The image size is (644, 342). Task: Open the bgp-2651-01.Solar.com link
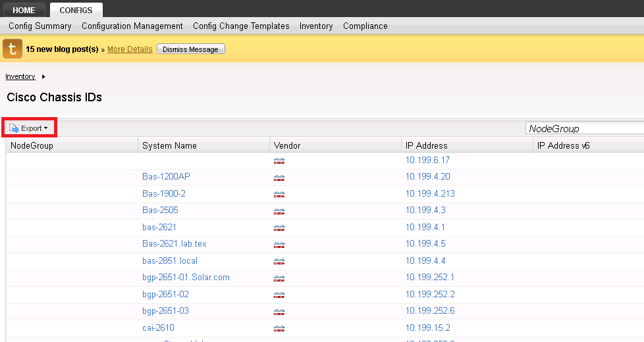pos(186,277)
